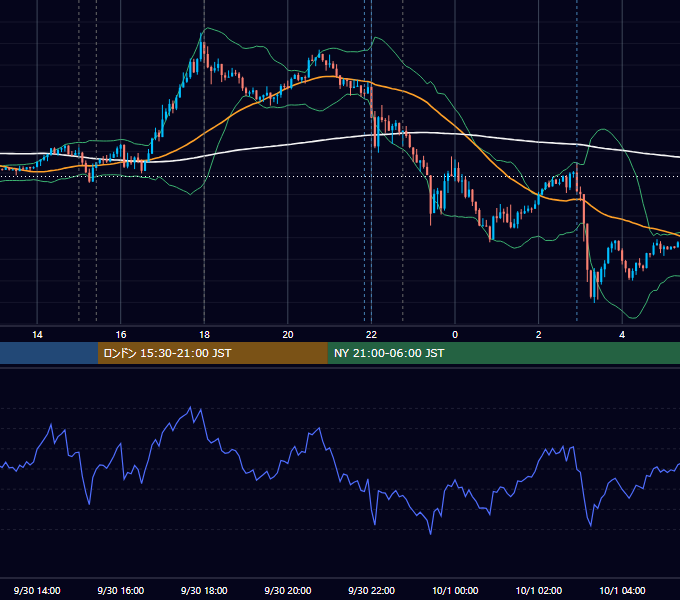Viewport: 680px width, 600px height.
Task: Click the blue session bar before ロンドン
Action: (49, 353)
